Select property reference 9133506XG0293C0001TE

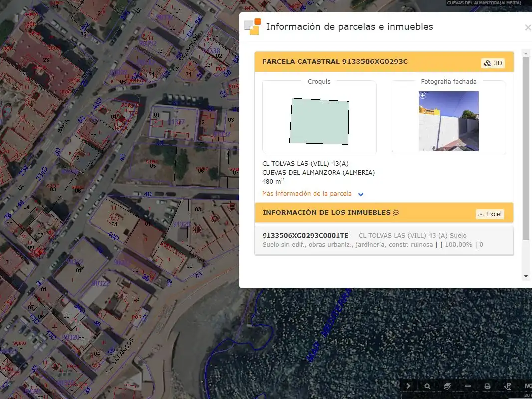pos(305,235)
